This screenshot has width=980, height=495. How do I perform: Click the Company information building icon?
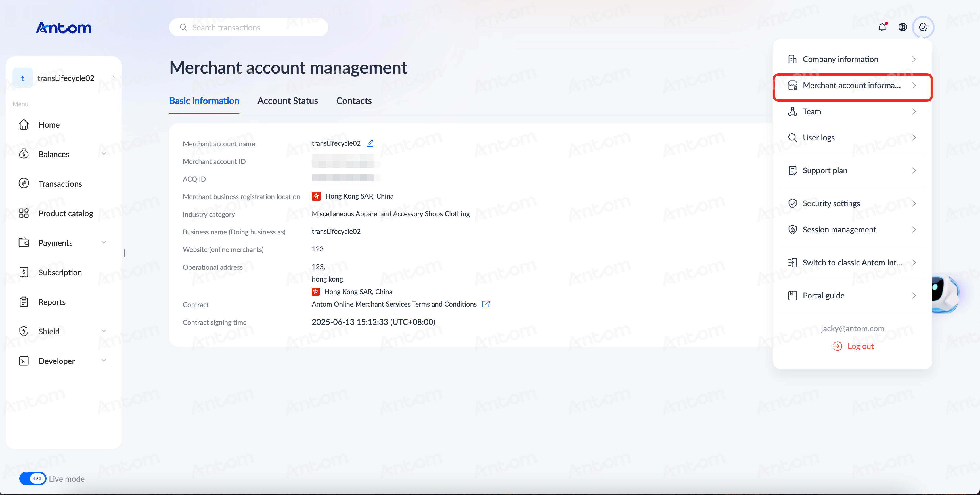(792, 59)
